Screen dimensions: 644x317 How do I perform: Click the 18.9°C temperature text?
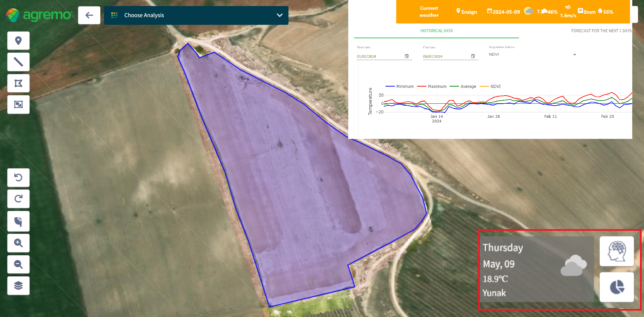(495, 279)
